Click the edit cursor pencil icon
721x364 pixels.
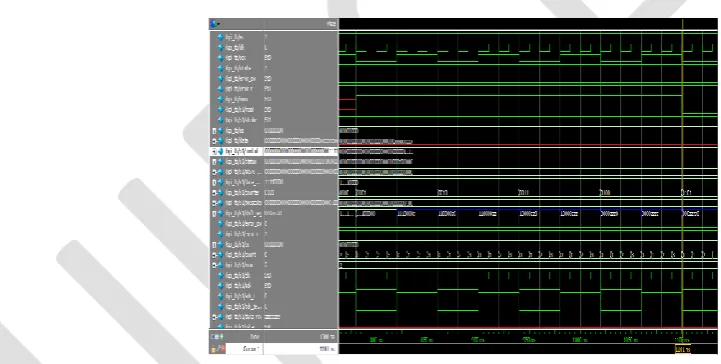click(x=218, y=349)
